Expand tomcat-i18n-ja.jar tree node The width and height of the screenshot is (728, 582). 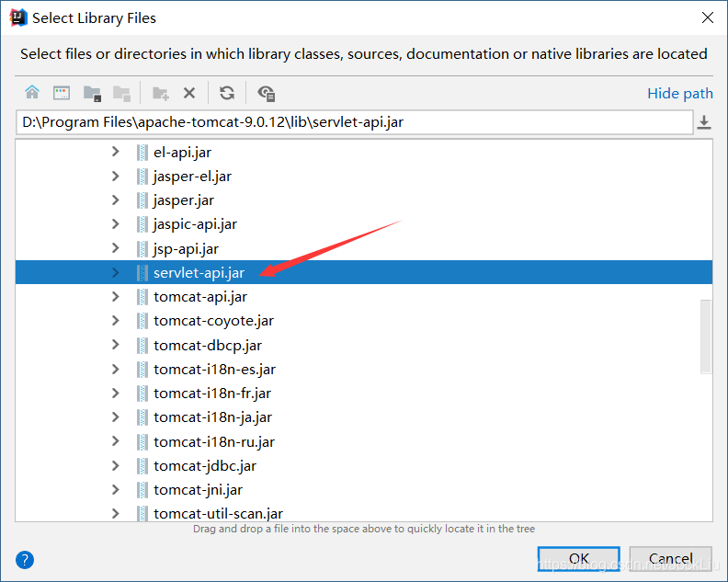coord(116,417)
